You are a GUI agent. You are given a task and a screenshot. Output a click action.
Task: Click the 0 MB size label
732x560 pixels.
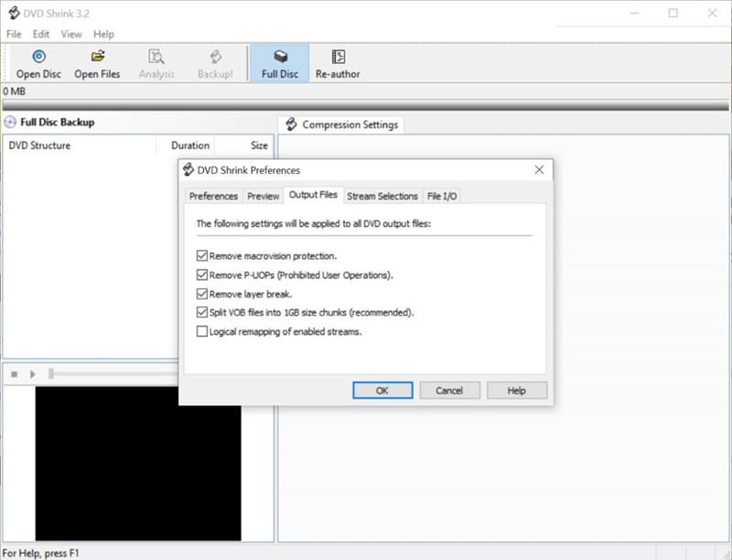coord(14,92)
